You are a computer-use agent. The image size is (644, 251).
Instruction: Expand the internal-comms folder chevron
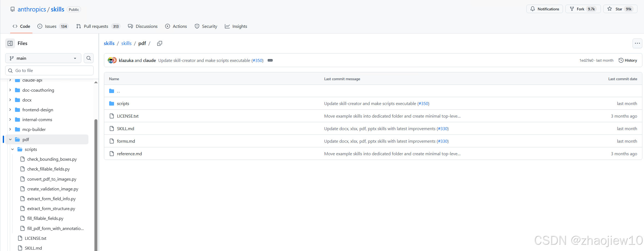click(10, 119)
